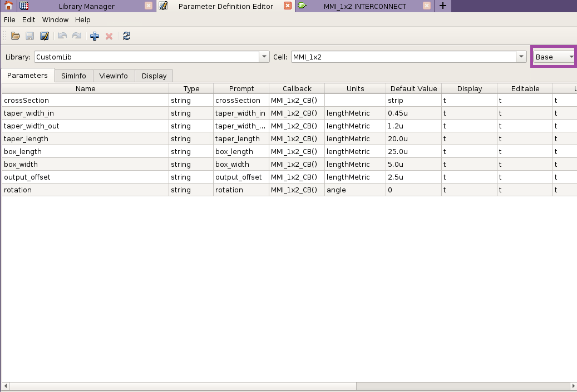
Task: Open the Edit menu
Action: click(29, 20)
